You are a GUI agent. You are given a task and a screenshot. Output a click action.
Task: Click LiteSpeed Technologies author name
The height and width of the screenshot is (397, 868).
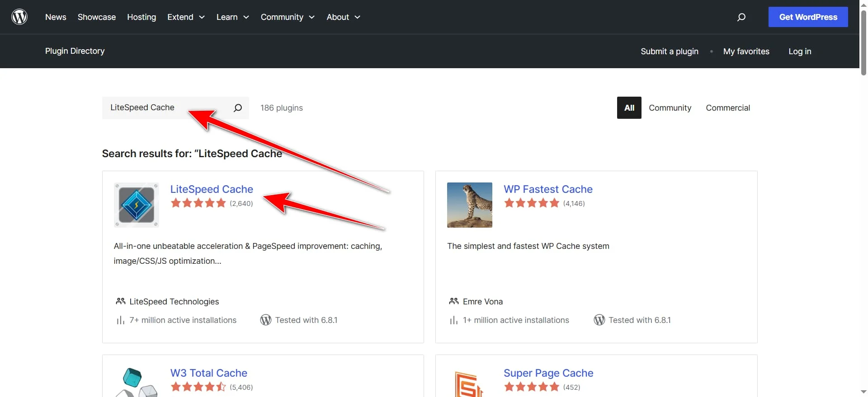(x=174, y=302)
